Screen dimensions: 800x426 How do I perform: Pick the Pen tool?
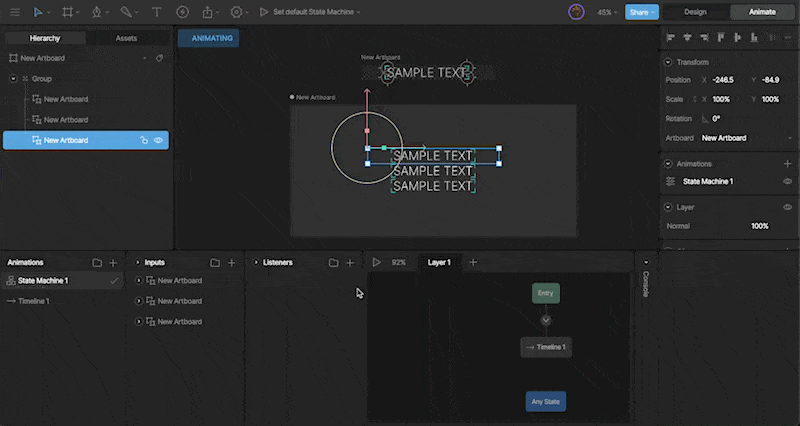point(96,12)
